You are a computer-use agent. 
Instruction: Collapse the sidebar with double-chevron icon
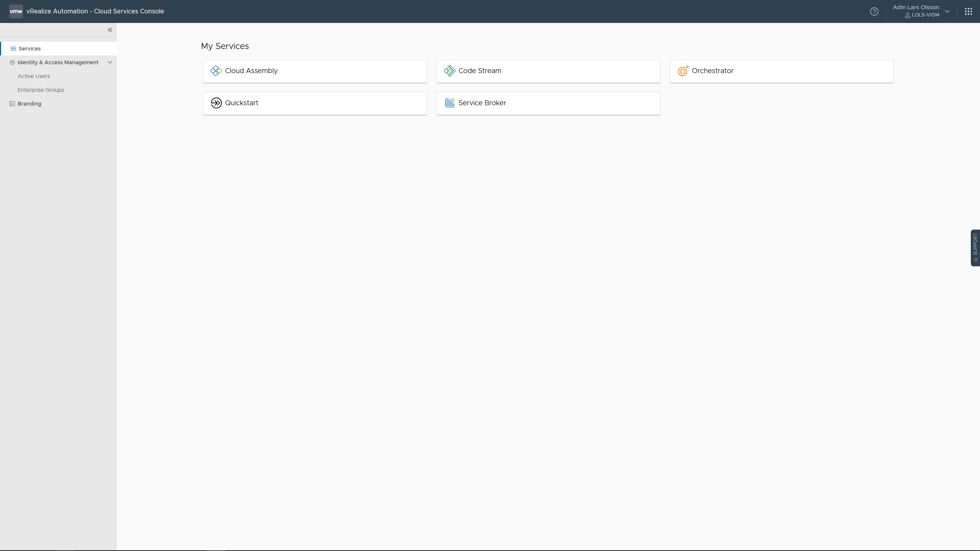[110, 30]
